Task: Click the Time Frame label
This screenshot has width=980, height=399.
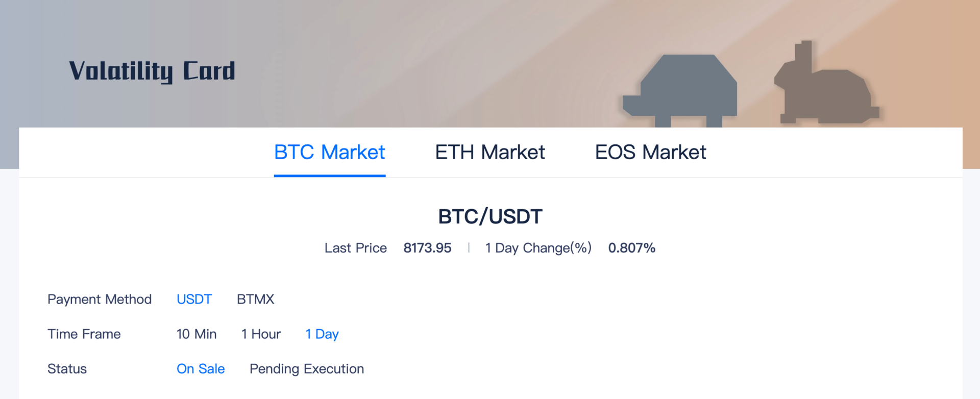Action: [84, 334]
